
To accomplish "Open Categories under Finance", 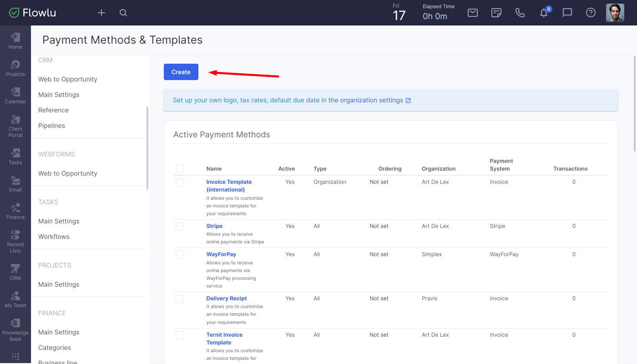I will point(55,348).
